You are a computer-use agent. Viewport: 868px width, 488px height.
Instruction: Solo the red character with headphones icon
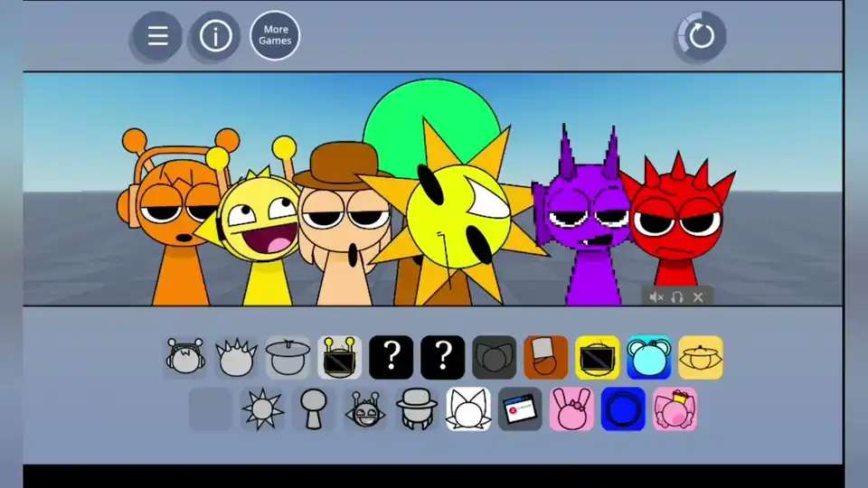click(x=677, y=297)
